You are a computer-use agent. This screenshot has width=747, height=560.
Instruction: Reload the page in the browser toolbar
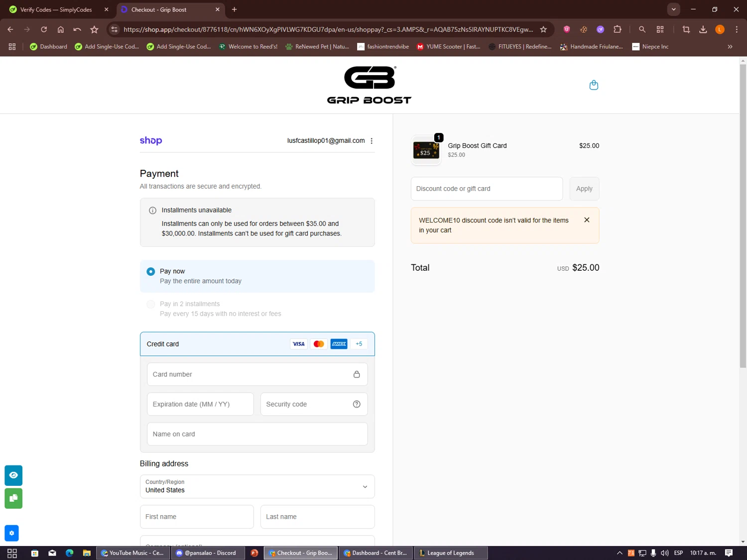(x=44, y=29)
